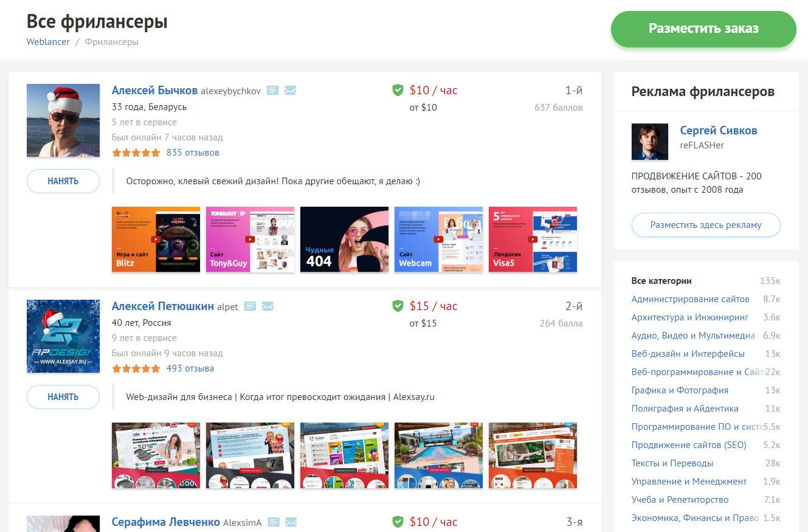The height and width of the screenshot is (532, 808).
Task: Click the green verified shield for Алексей Бычков
Action: [x=398, y=91]
